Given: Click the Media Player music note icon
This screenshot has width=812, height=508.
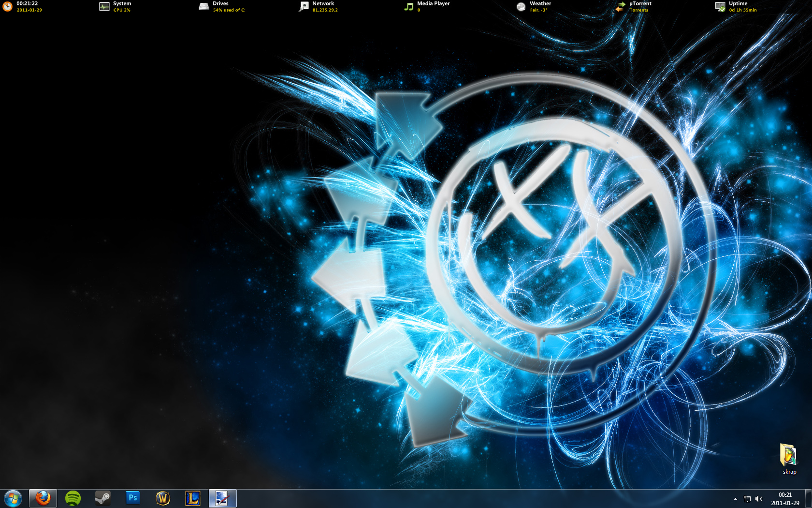Looking at the screenshot, I should (409, 6).
